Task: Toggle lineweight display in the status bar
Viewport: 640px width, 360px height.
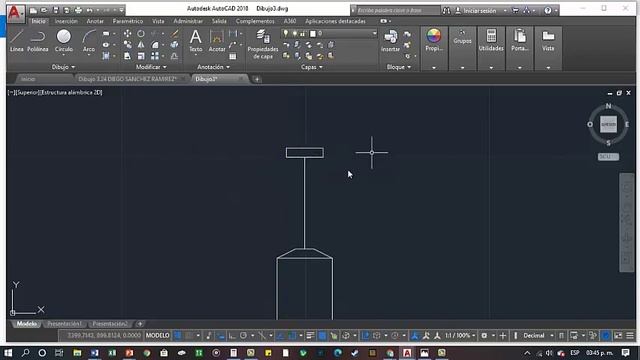Action: [310, 336]
